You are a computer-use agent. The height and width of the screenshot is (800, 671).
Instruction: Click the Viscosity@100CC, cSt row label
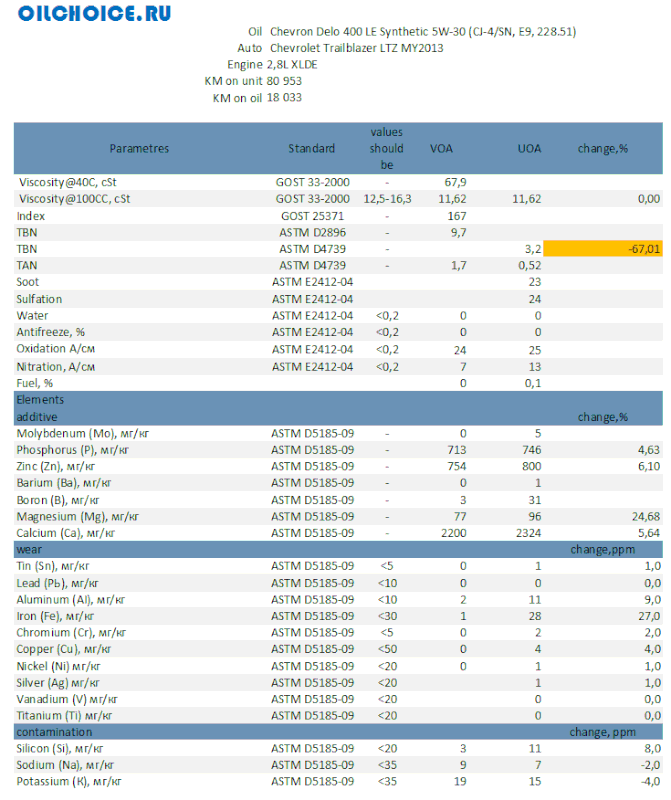[74, 199]
